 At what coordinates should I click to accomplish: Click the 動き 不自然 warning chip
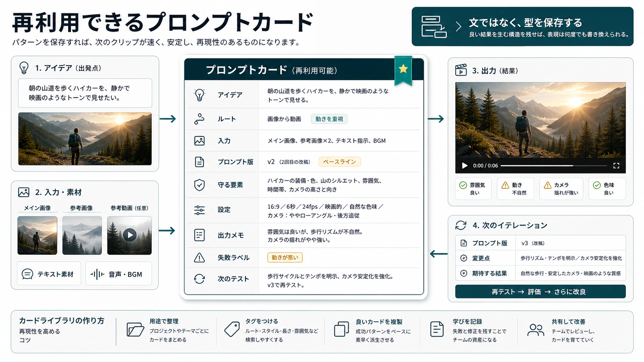click(x=515, y=189)
